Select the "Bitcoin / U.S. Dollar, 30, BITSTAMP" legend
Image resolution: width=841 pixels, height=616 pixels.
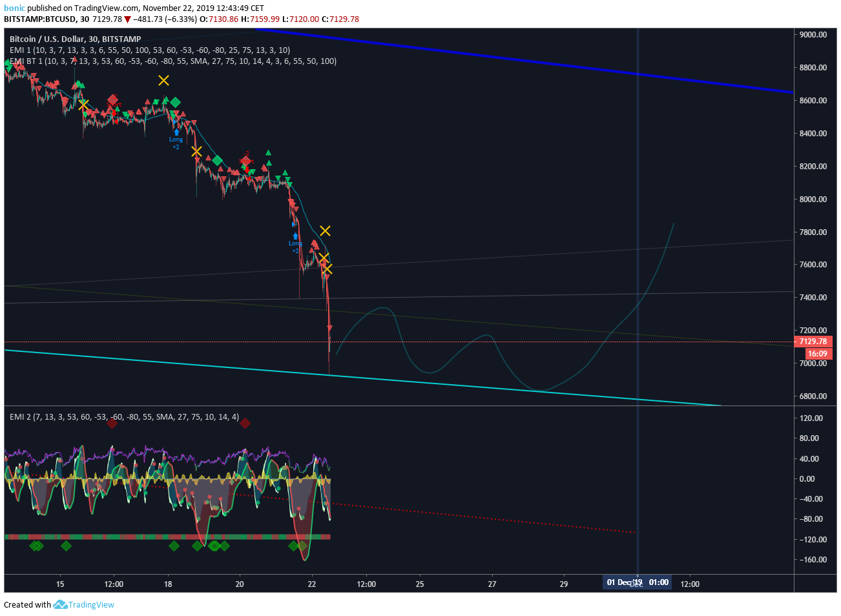pos(75,39)
